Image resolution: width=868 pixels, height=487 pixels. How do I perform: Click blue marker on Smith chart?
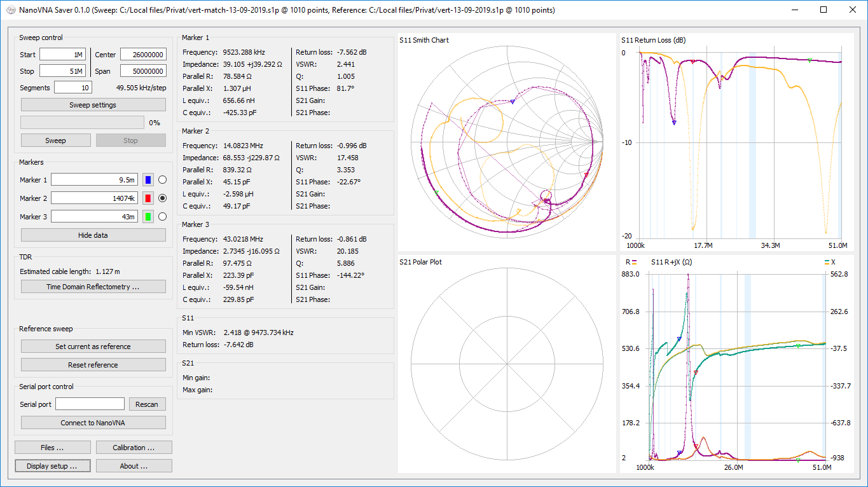[x=513, y=101]
